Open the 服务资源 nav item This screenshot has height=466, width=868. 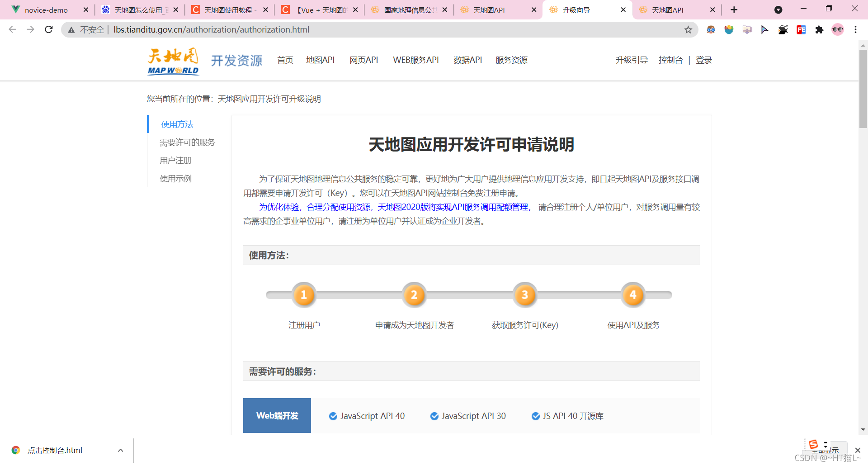coord(512,60)
